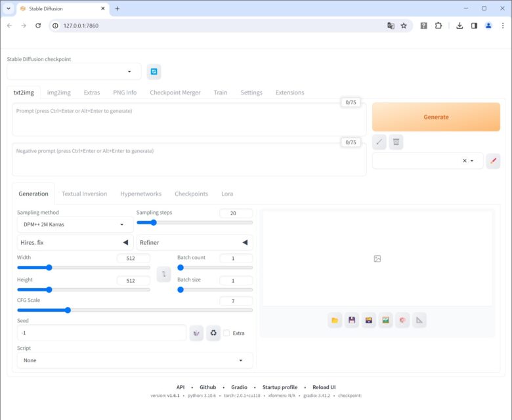Click the empty image preview placeholder icon

(x=377, y=259)
